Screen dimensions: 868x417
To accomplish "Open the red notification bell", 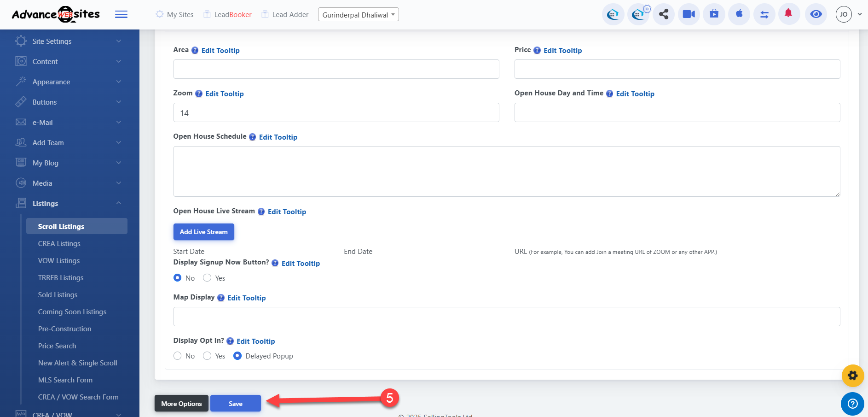I will (788, 14).
